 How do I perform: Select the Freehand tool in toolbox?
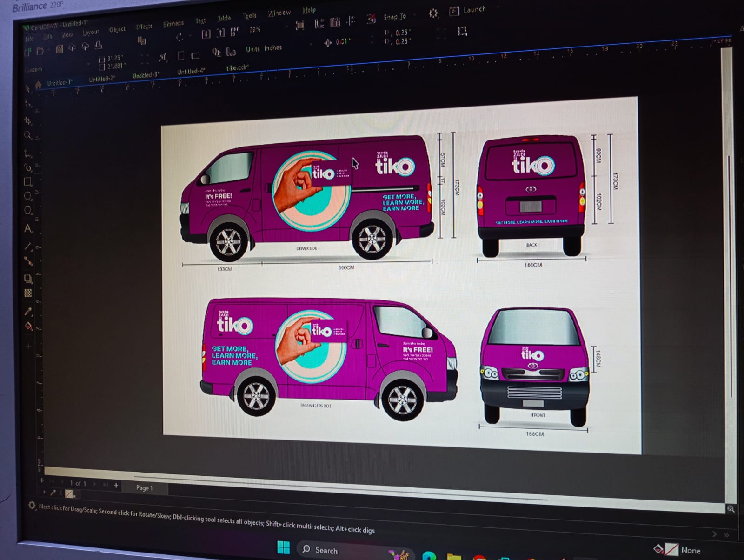point(28,153)
